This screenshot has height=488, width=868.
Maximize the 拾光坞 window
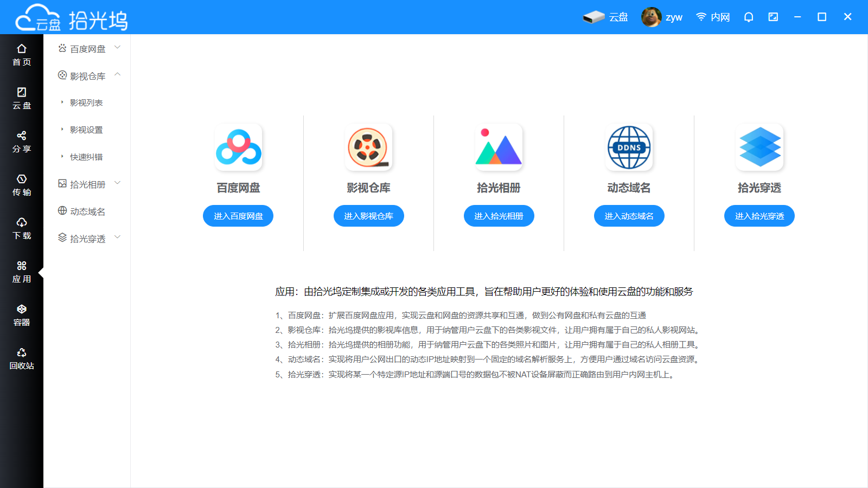click(822, 17)
